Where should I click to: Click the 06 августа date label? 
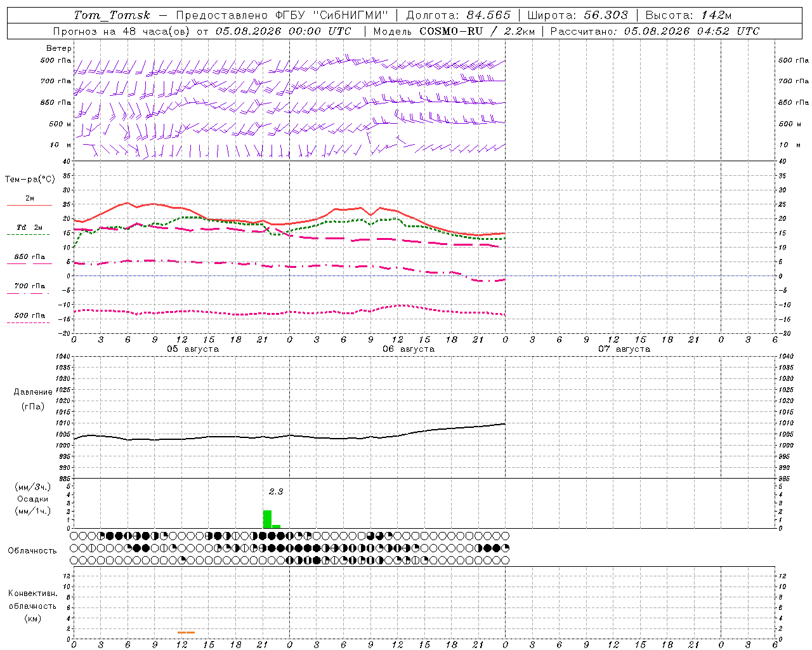click(x=409, y=349)
